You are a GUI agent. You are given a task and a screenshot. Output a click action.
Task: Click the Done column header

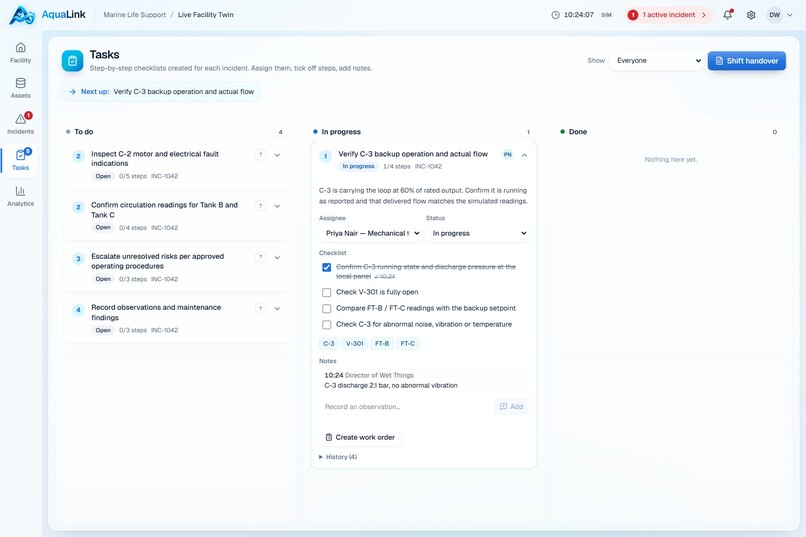tap(577, 132)
